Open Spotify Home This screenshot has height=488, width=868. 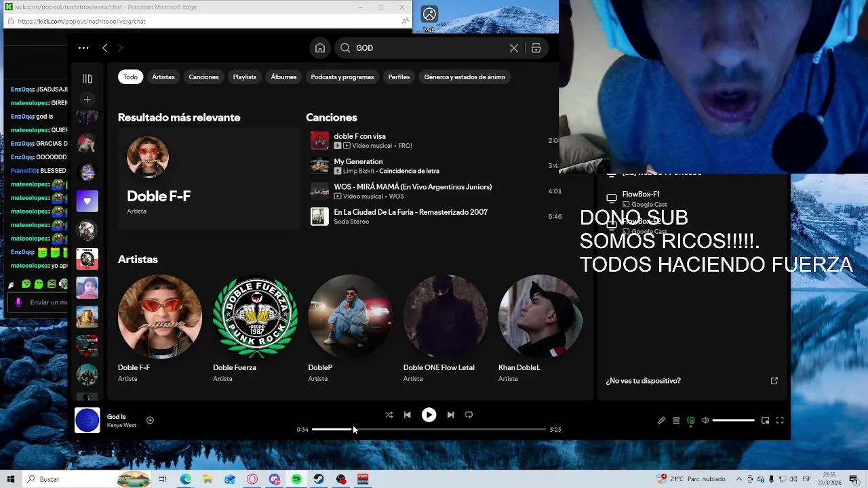click(x=320, y=48)
